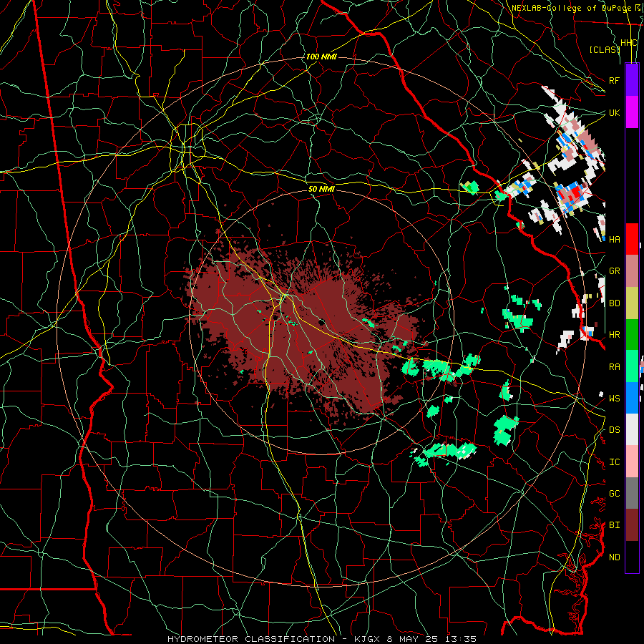Click the "GR" legend label

(x=614, y=271)
